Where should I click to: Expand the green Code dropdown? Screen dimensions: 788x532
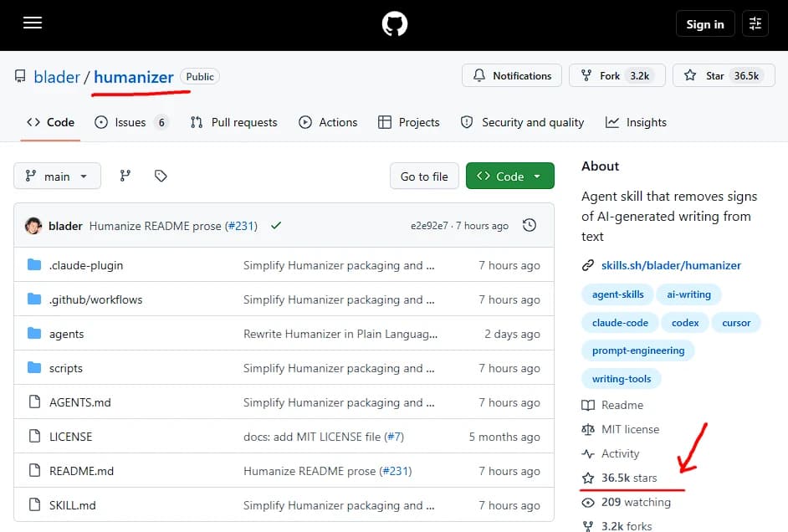pyautogui.click(x=509, y=176)
